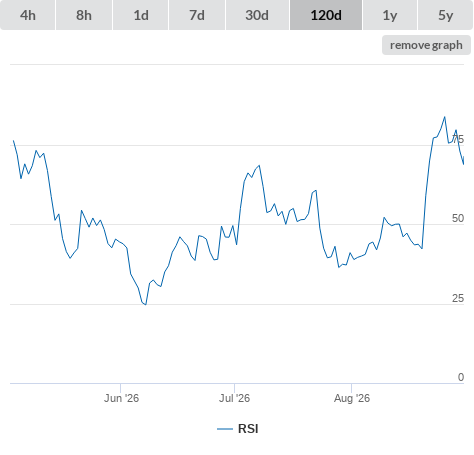Viewport: 474px width, 455px height.
Task: Click the 0 y-axis label
Action: pos(461,377)
